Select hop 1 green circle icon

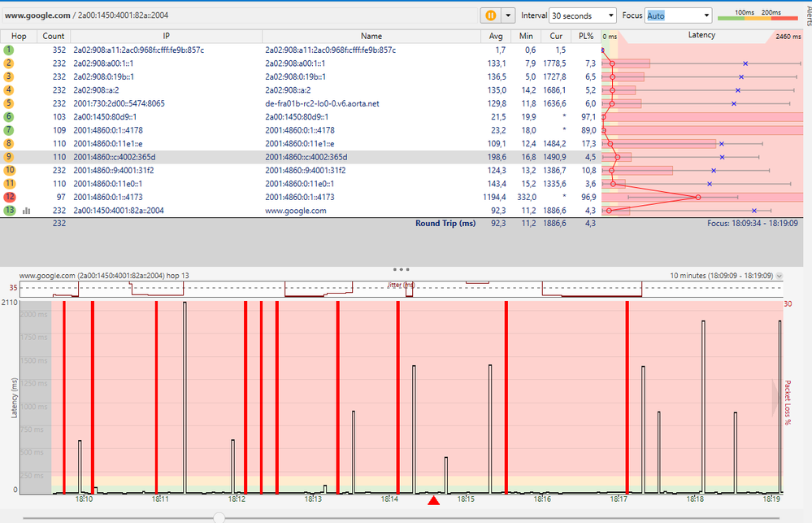[9, 50]
